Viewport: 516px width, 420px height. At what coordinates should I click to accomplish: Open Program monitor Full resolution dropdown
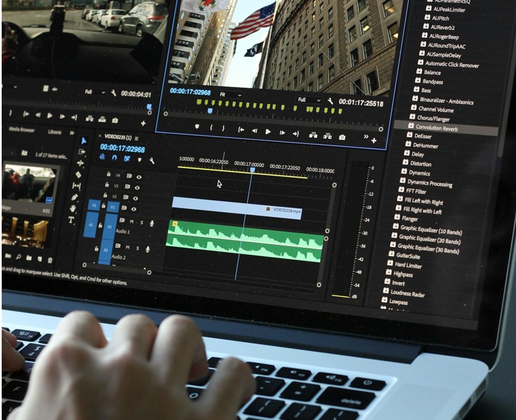pos(309,100)
